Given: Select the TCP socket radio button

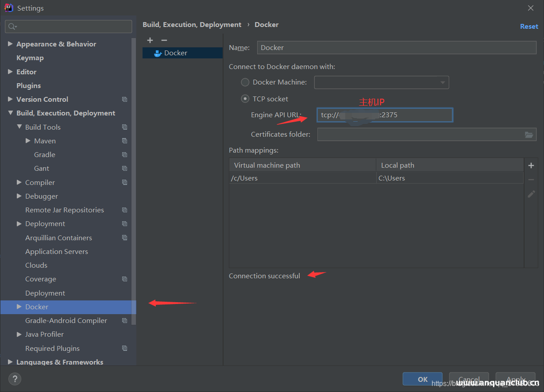Looking at the screenshot, I should [x=245, y=99].
